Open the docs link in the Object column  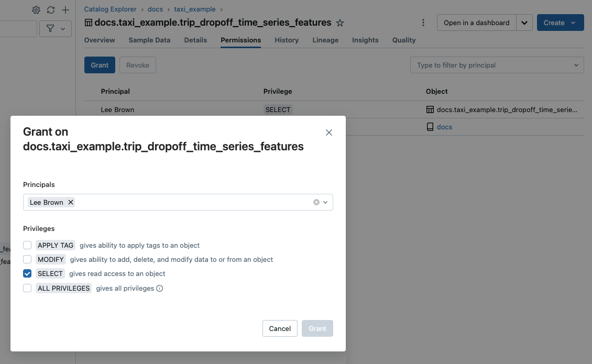coord(444,127)
